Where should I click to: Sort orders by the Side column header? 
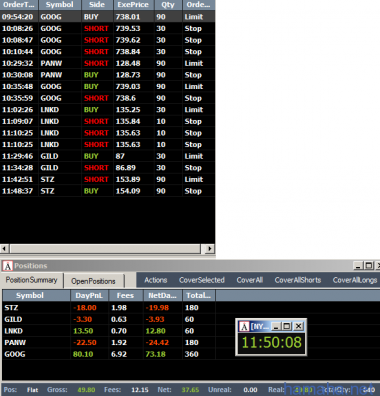(97, 5)
